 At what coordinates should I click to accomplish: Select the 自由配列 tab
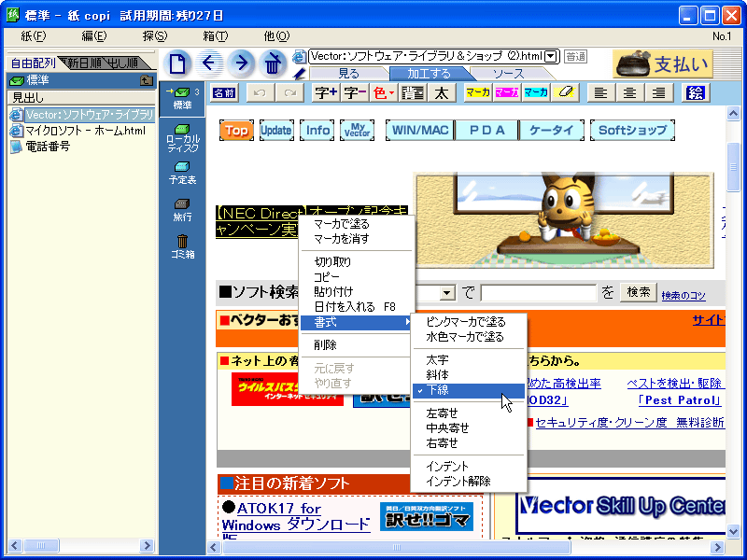tap(33, 63)
